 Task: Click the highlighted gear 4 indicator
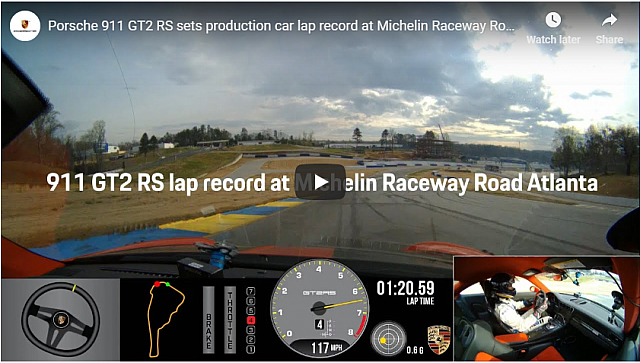click(x=251, y=321)
